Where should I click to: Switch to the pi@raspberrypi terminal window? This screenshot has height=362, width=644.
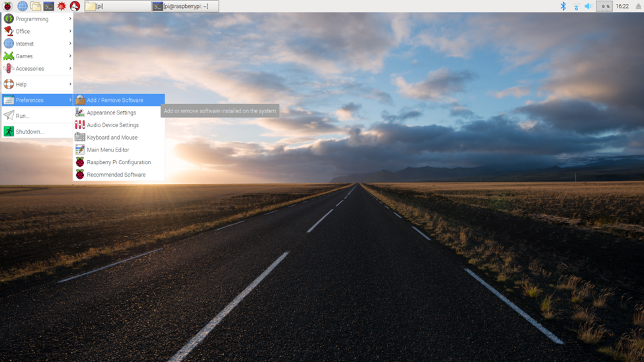click(185, 6)
